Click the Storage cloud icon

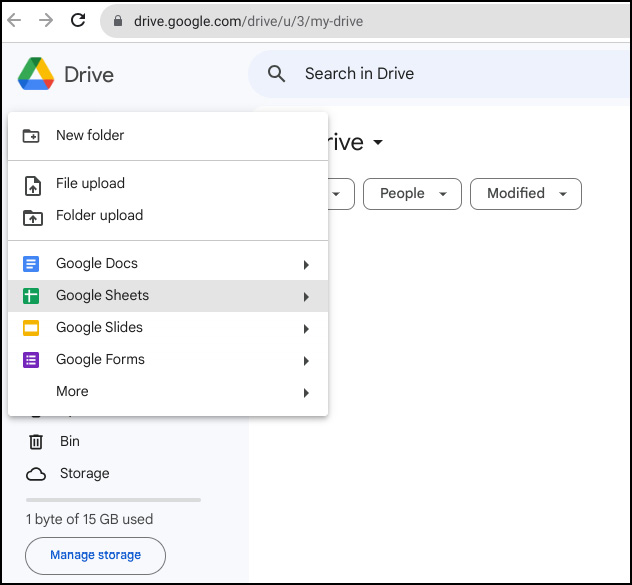(36, 474)
